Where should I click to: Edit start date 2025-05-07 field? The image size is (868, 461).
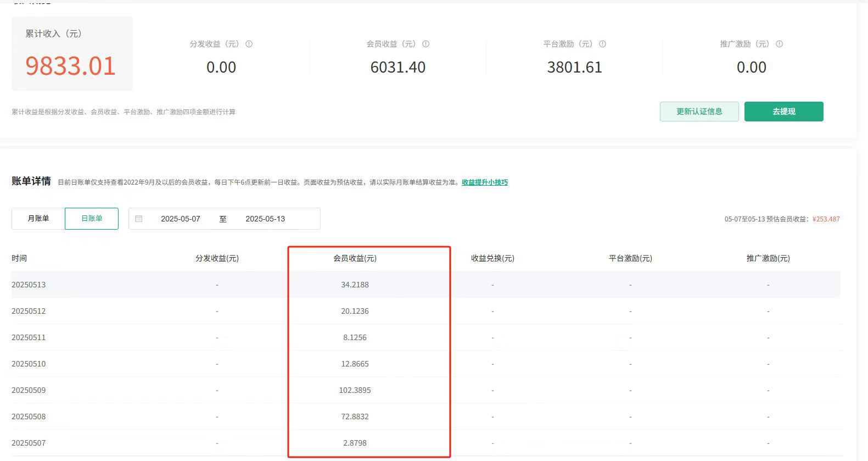click(x=181, y=219)
